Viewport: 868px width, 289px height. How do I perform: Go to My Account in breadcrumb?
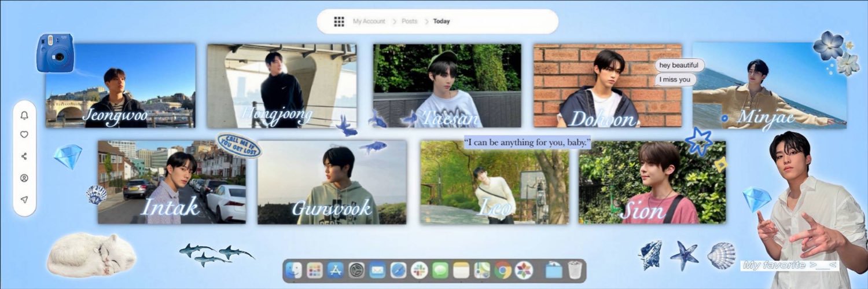tap(369, 21)
